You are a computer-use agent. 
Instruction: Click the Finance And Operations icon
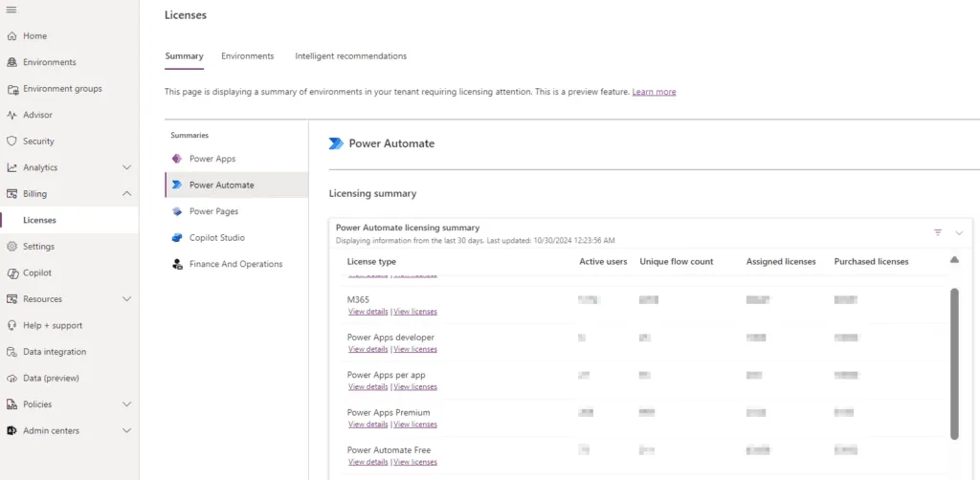coord(177,264)
